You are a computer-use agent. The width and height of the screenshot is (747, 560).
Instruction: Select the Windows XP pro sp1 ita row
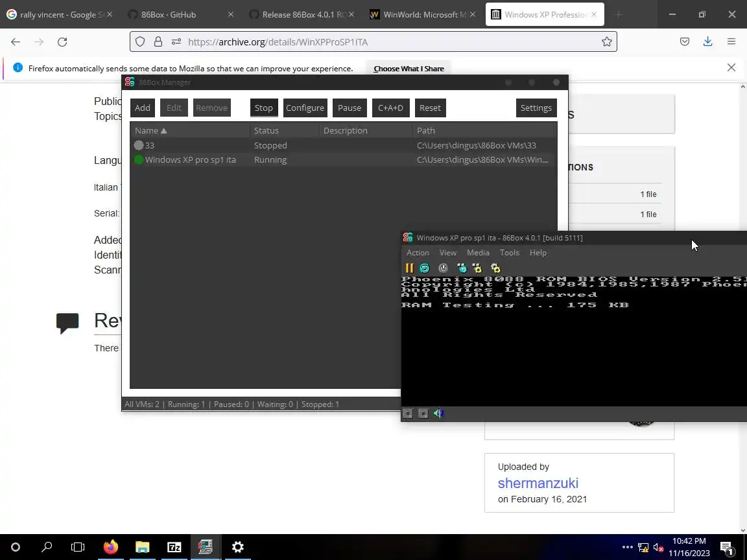point(343,159)
